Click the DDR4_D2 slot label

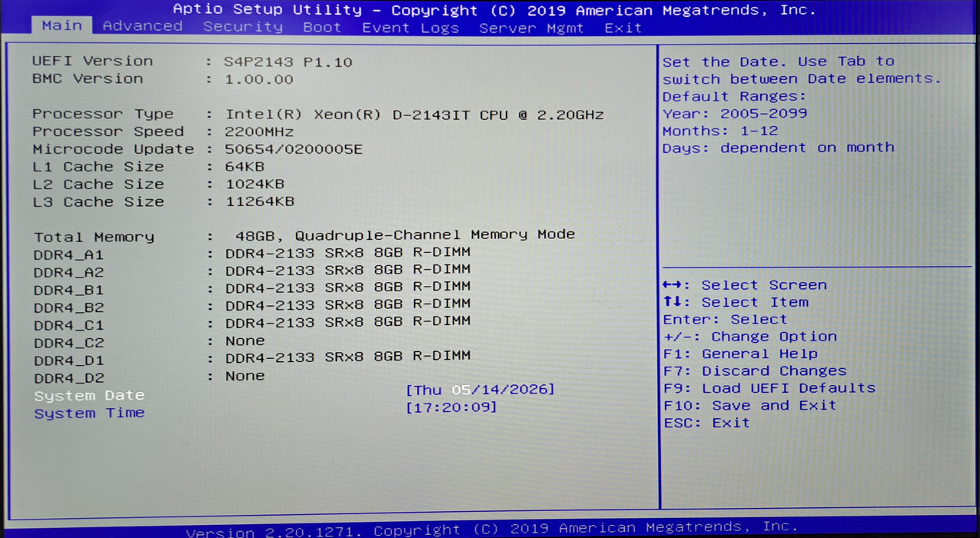pyautogui.click(x=68, y=378)
